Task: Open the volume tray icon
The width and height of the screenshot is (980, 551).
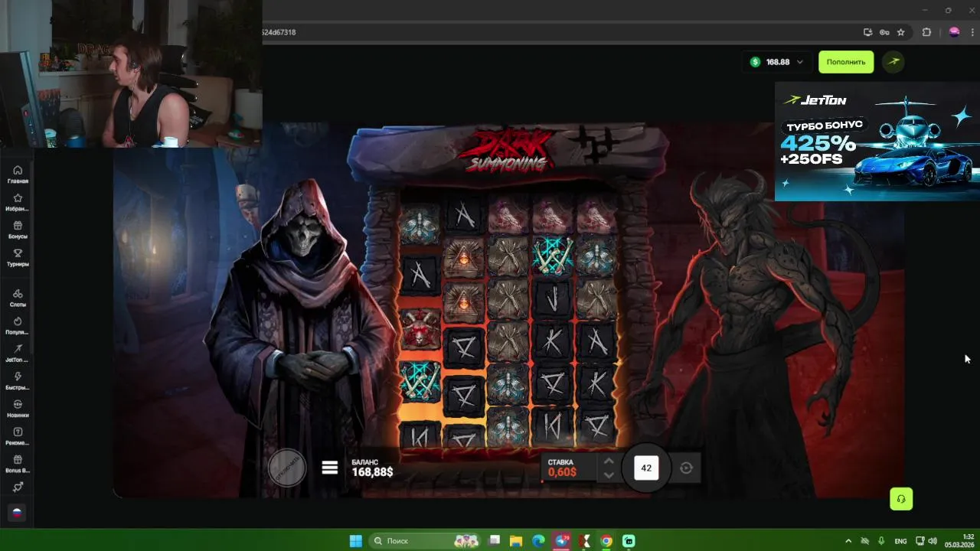Action: pyautogui.click(x=933, y=541)
